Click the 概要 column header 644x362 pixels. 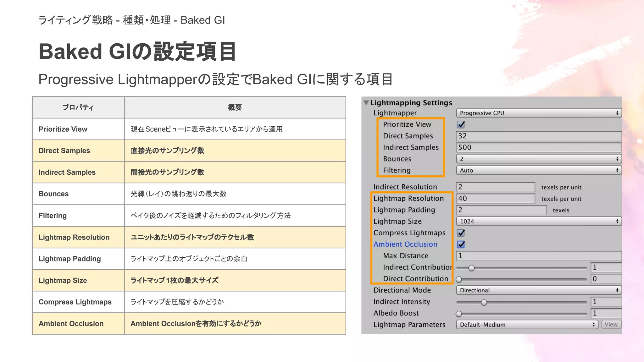[235, 107]
